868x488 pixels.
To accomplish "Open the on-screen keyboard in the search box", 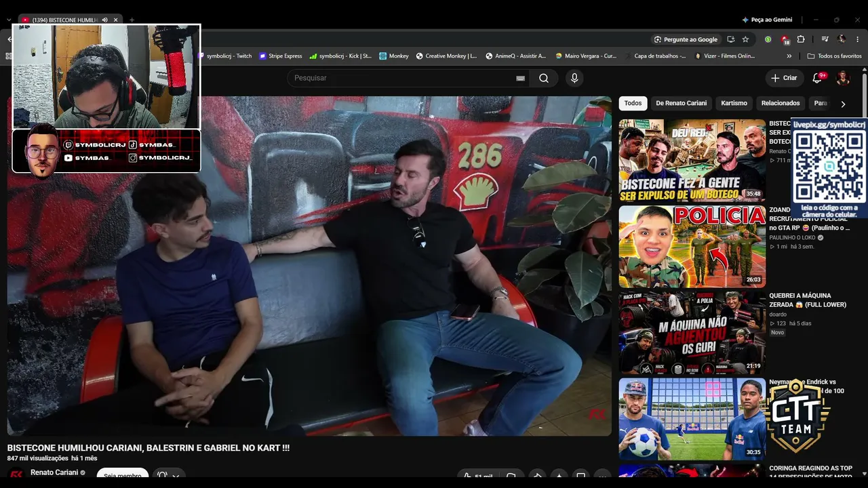I will coord(520,78).
